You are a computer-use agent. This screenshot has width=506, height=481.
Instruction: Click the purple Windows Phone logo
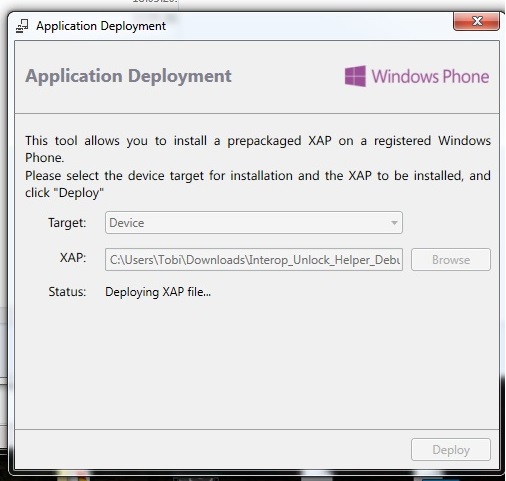click(355, 76)
